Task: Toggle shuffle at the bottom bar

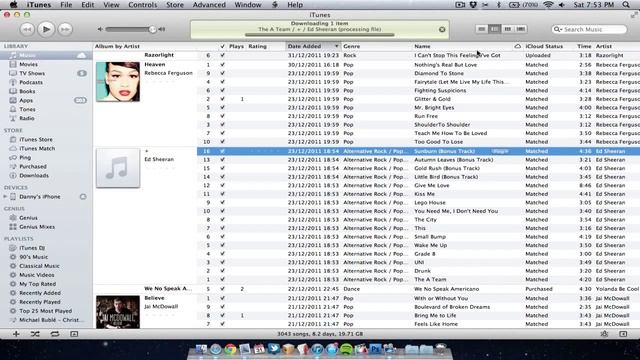Action: [35, 333]
